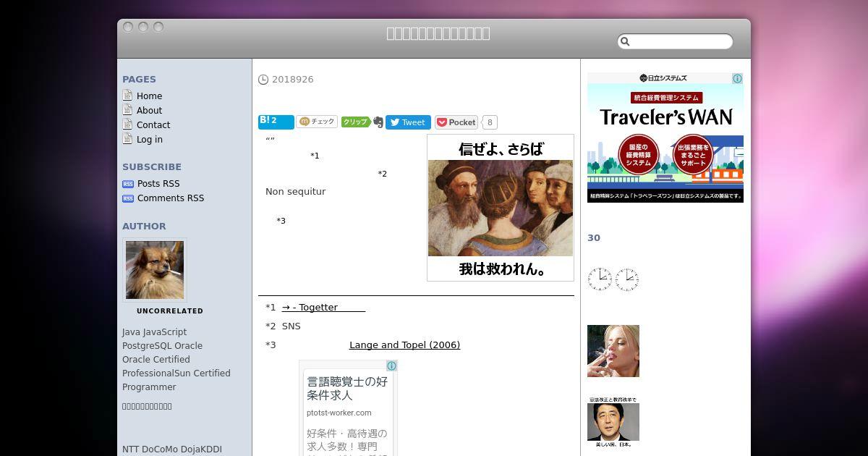Click the clock icon beside the post date
This screenshot has width=868, height=456.
263,80
